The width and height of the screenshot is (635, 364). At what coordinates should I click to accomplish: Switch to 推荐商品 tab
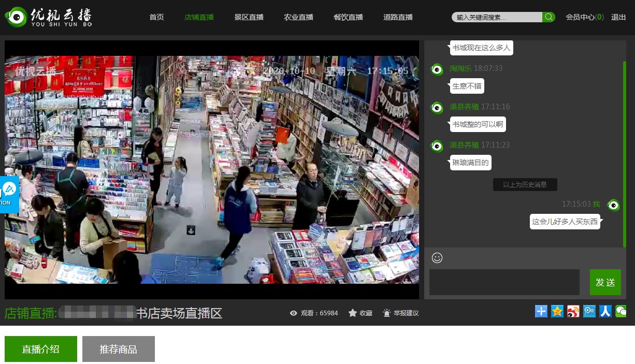pyautogui.click(x=118, y=349)
